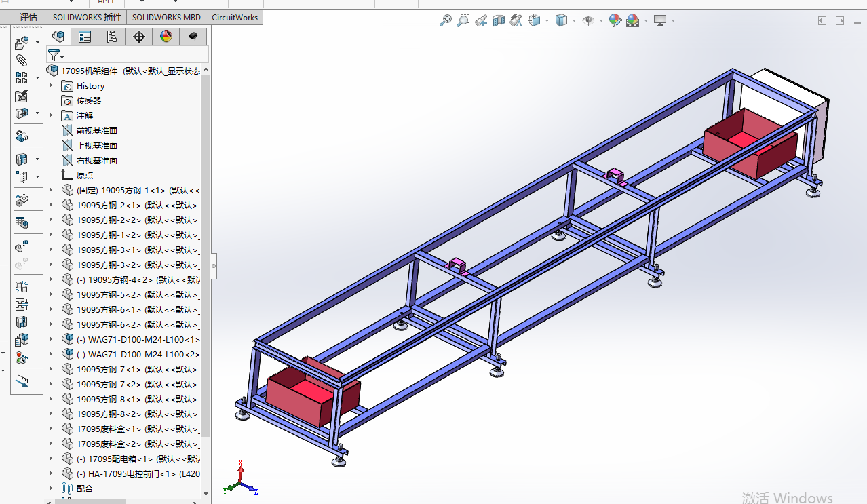Switch to the SOLIDWORKS MBD tab

point(166,18)
